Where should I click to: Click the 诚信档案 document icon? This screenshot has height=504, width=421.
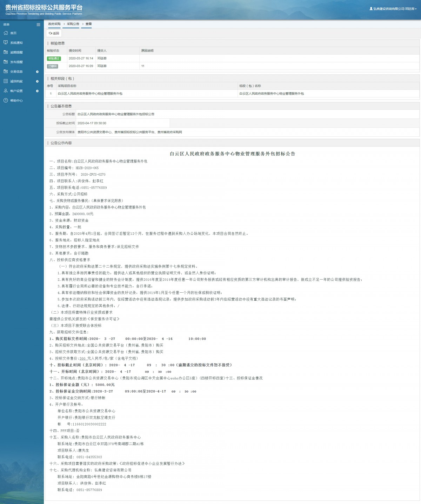coord(6,81)
